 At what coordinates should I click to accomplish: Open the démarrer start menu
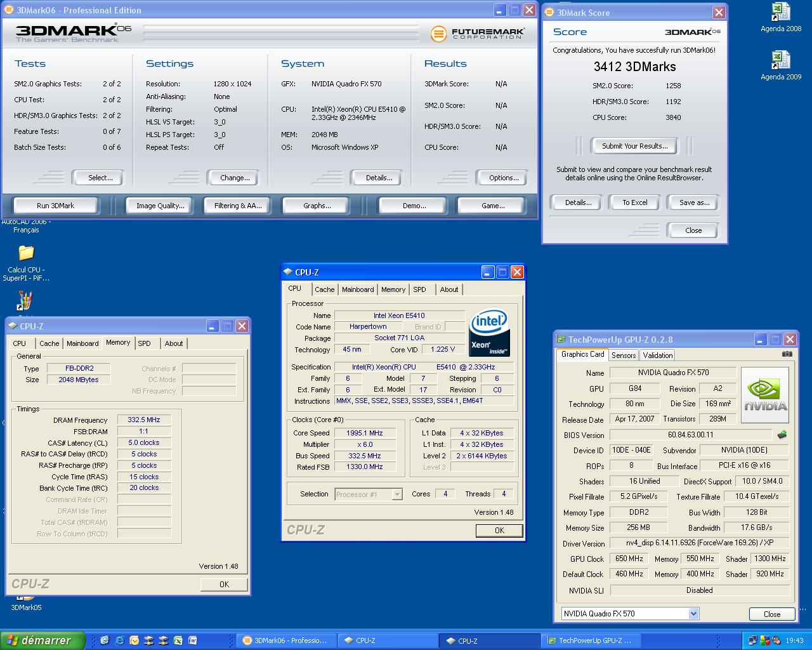(43, 640)
